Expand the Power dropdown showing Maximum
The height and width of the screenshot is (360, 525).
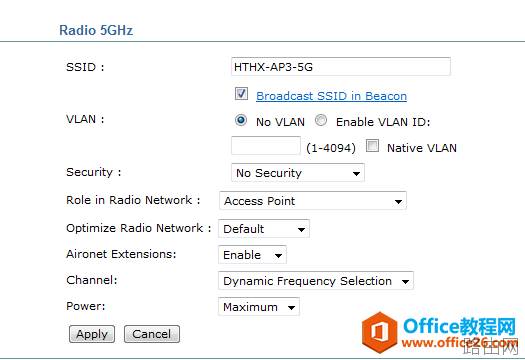click(x=259, y=307)
